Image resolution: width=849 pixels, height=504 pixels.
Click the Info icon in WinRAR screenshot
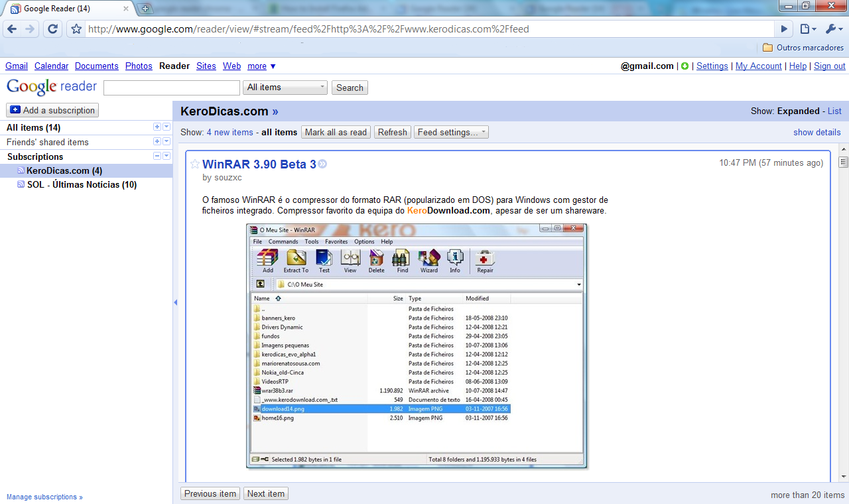coord(455,261)
